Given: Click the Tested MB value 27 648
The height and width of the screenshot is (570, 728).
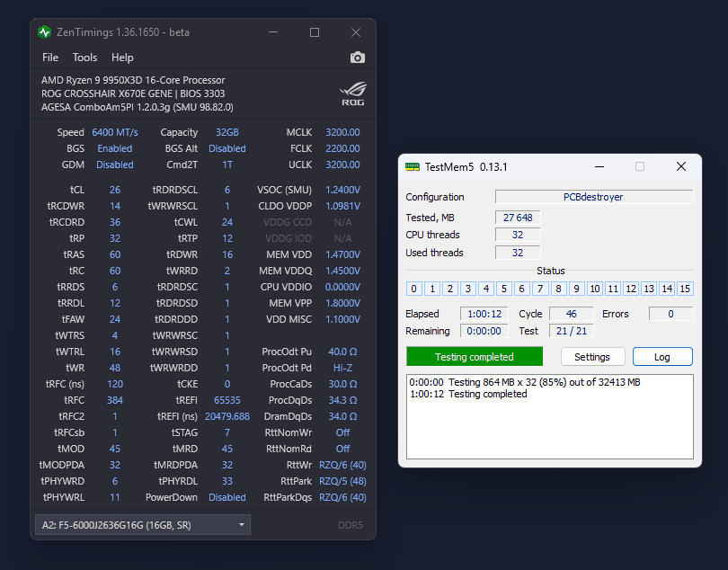Looking at the screenshot, I should pyautogui.click(x=518, y=218).
